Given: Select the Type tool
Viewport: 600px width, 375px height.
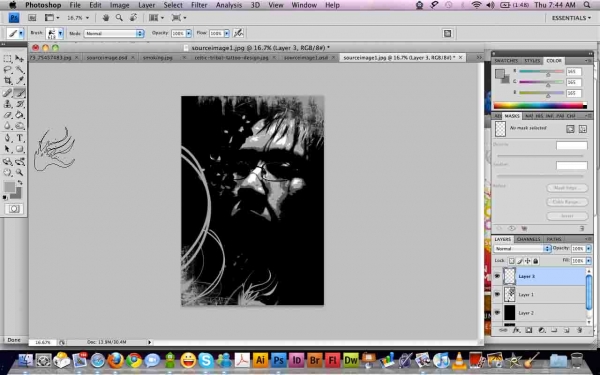Looking at the screenshot, I should [x=20, y=138].
